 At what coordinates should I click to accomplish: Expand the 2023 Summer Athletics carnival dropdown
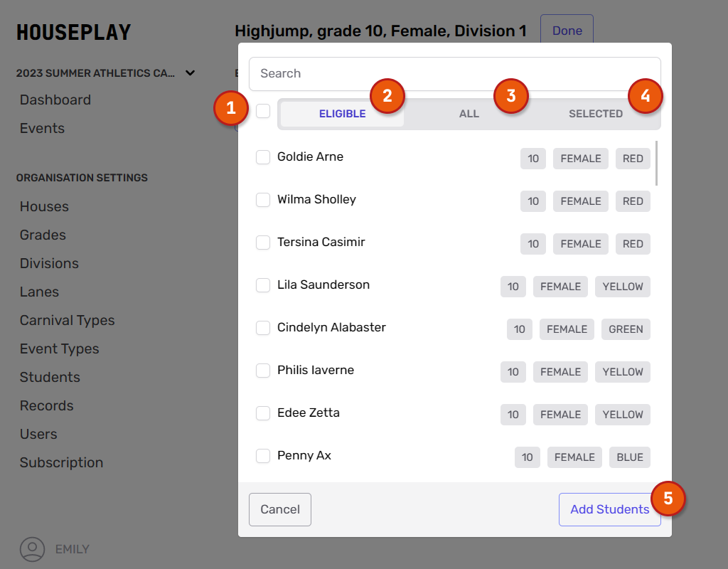[190, 73]
